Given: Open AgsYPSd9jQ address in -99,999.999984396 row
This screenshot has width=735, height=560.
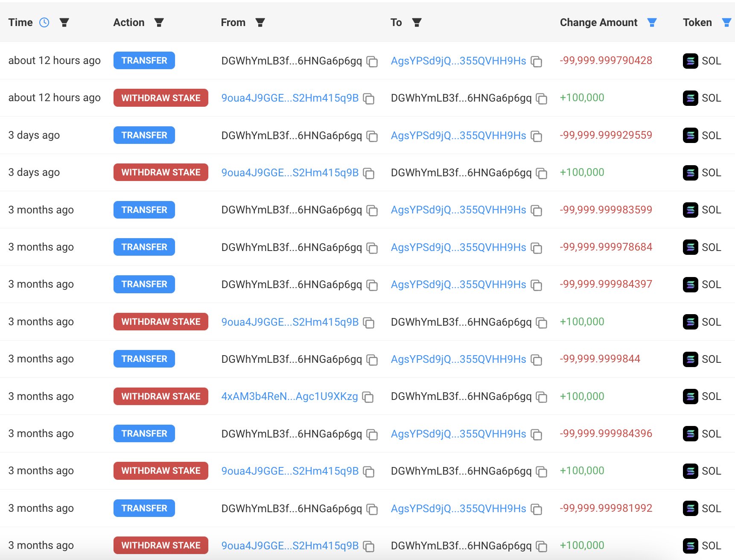Looking at the screenshot, I should click(458, 434).
